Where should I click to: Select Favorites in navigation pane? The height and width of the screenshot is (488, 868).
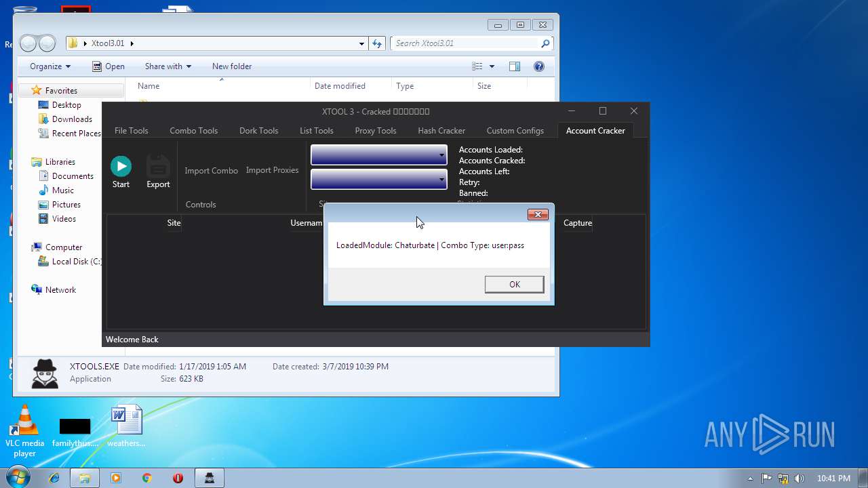[61, 91]
